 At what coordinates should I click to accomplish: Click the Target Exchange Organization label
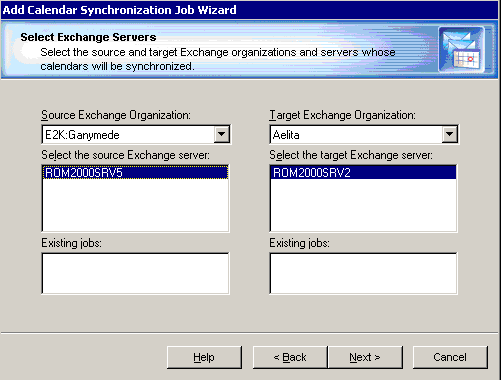click(x=342, y=115)
